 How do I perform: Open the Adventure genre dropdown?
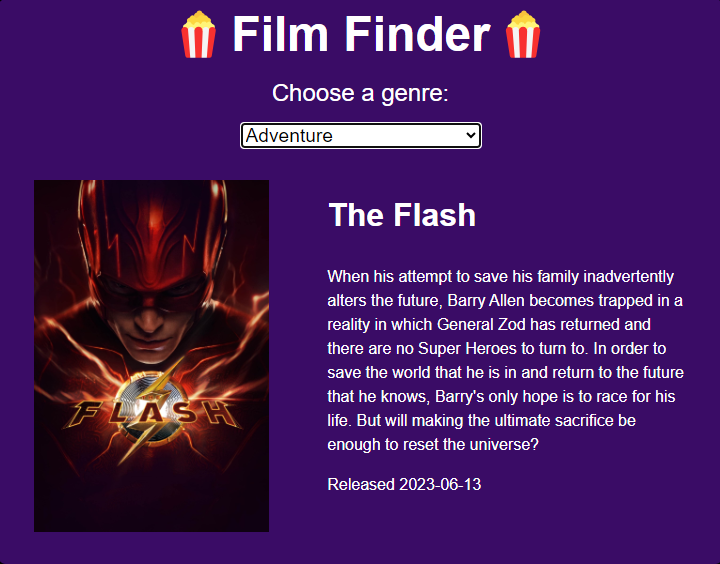361,135
